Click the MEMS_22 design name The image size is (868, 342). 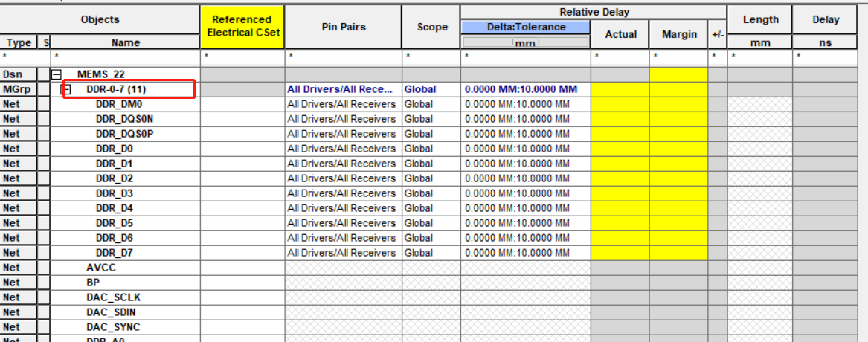click(x=101, y=74)
